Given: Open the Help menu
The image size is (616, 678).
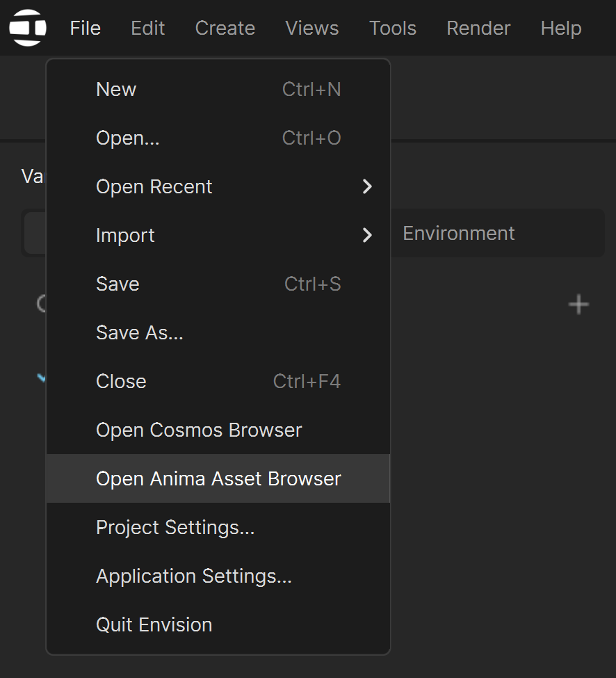Looking at the screenshot, I should [560, 28].
